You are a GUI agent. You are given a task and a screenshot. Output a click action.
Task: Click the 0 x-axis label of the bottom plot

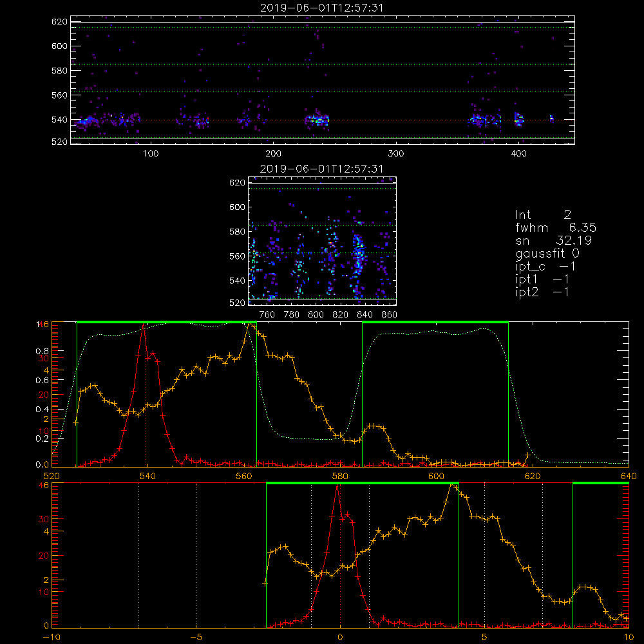click(x=340, y=638)
